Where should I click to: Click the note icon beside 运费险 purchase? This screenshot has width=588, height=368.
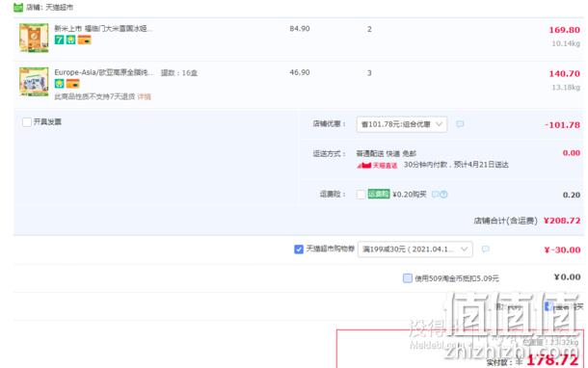[x=435, y=195]
